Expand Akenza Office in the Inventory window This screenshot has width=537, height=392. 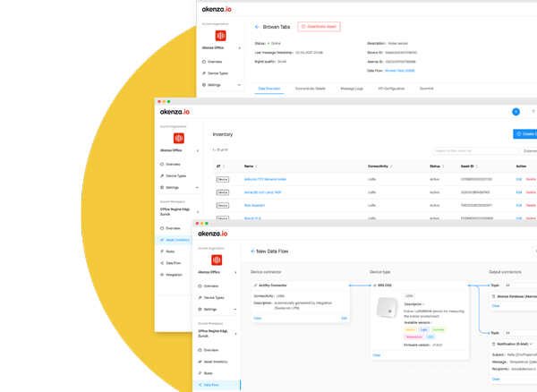click(x=198, y=150)
